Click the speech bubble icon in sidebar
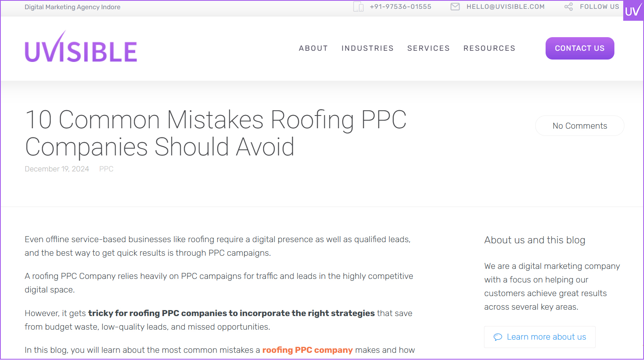This screenshot has height=360, width=644. pos(498,337)
